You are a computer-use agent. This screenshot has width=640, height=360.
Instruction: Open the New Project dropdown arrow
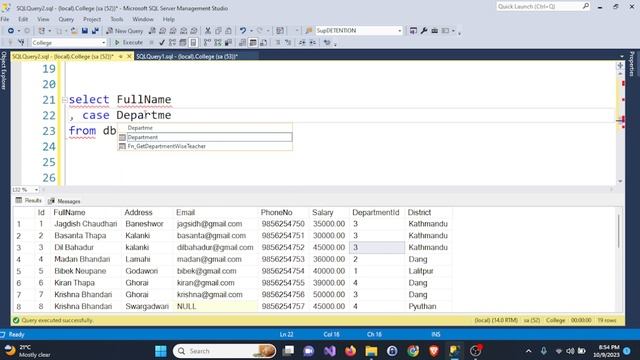[50, 31]
